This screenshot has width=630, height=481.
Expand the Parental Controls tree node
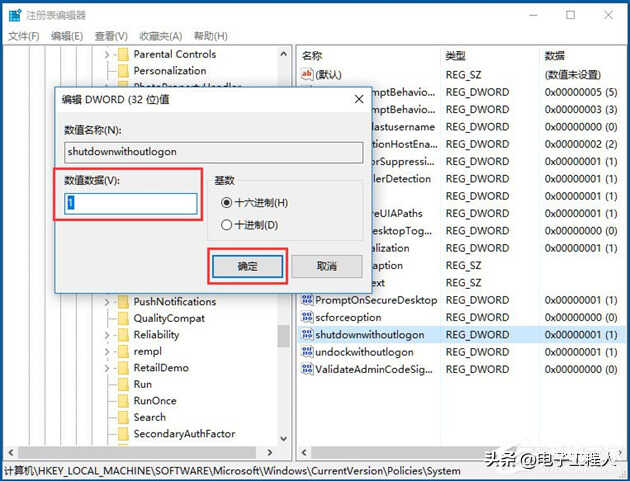(107, 54)
